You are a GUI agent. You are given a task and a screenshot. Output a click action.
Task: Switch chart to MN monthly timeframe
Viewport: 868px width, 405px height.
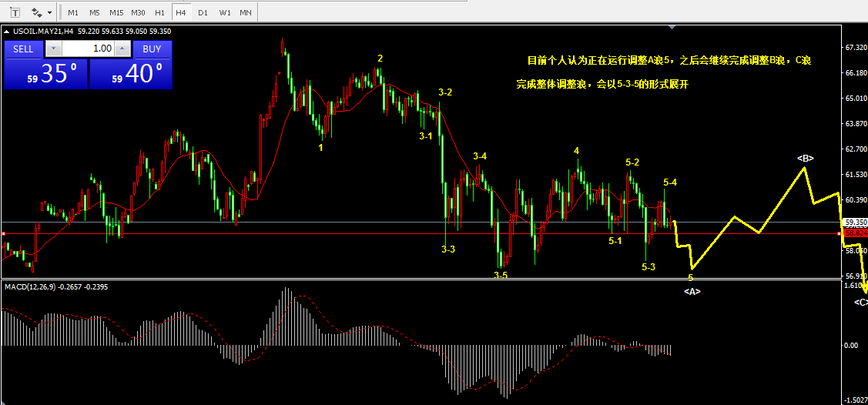(245, 12)
